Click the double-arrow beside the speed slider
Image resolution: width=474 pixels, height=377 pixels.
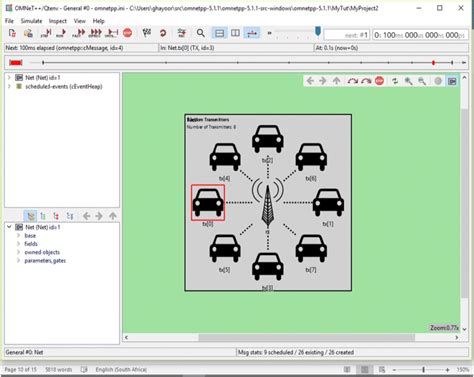pyautogui.click(x=269, y=33)
